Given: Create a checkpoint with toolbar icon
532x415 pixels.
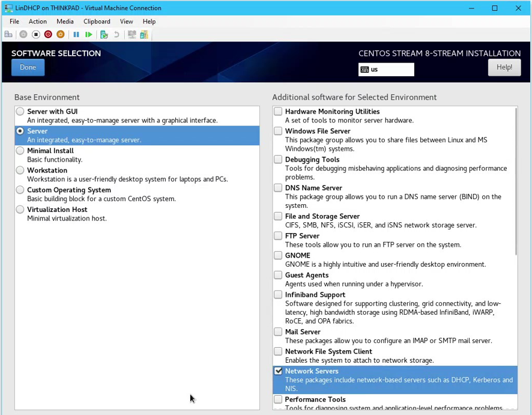Looking at the screenshot, I should (104, 34).
